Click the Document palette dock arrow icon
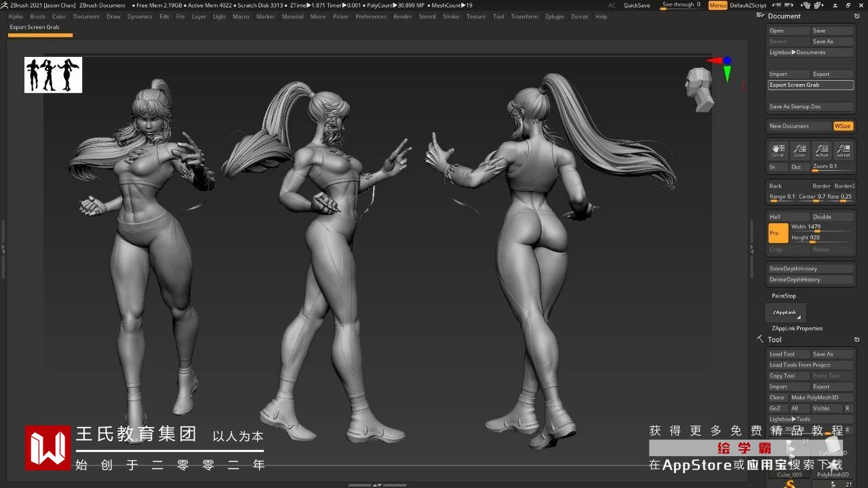 click(x=857, y=16)
